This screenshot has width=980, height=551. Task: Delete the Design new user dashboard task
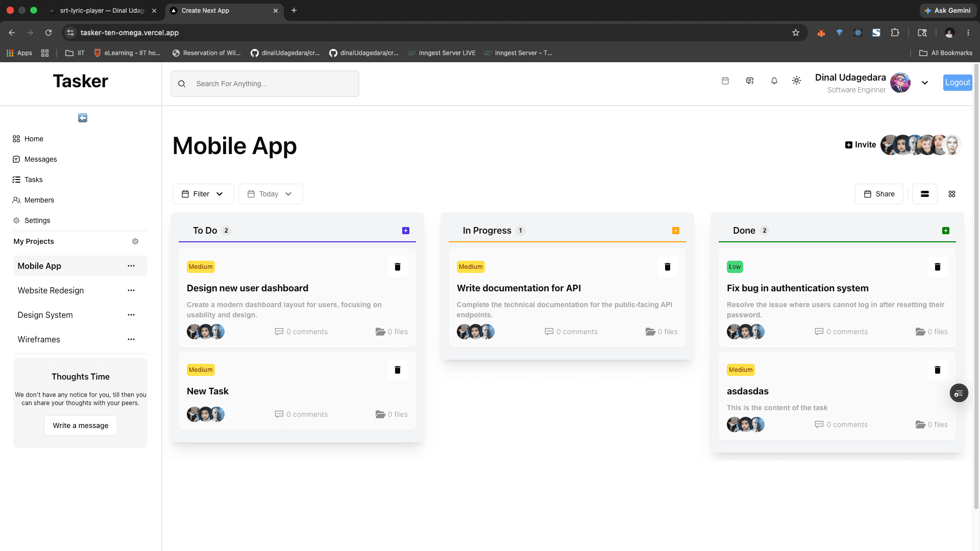click(398, 267)
